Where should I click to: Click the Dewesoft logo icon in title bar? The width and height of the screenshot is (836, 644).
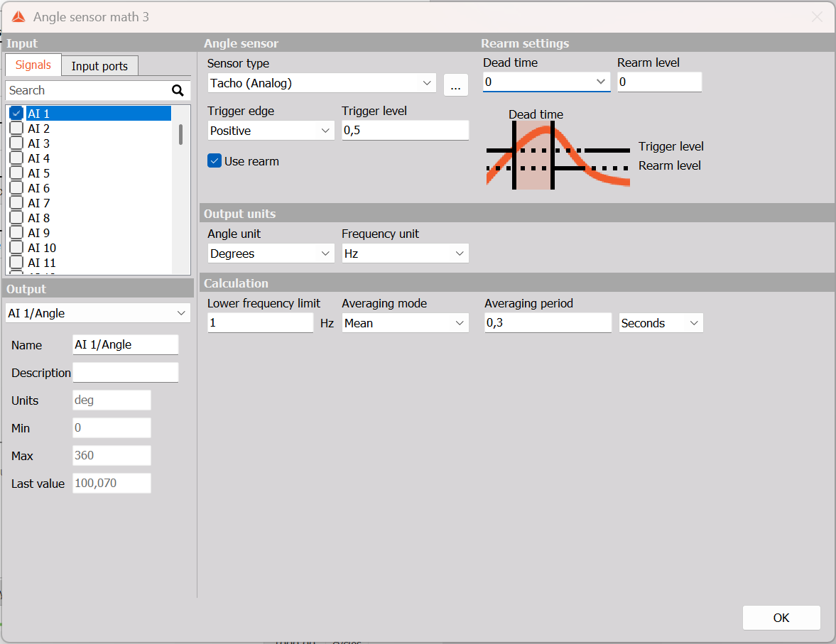(18, 17)
